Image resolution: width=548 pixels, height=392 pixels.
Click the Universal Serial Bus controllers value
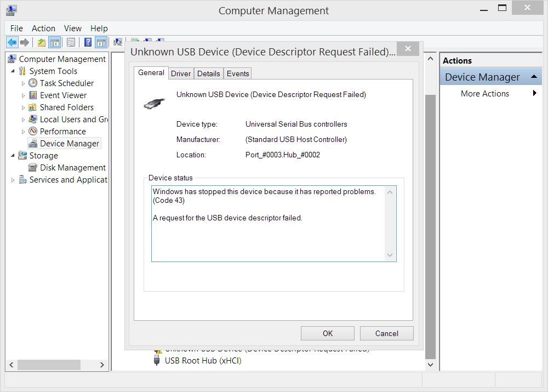click(x=296, y=124)
